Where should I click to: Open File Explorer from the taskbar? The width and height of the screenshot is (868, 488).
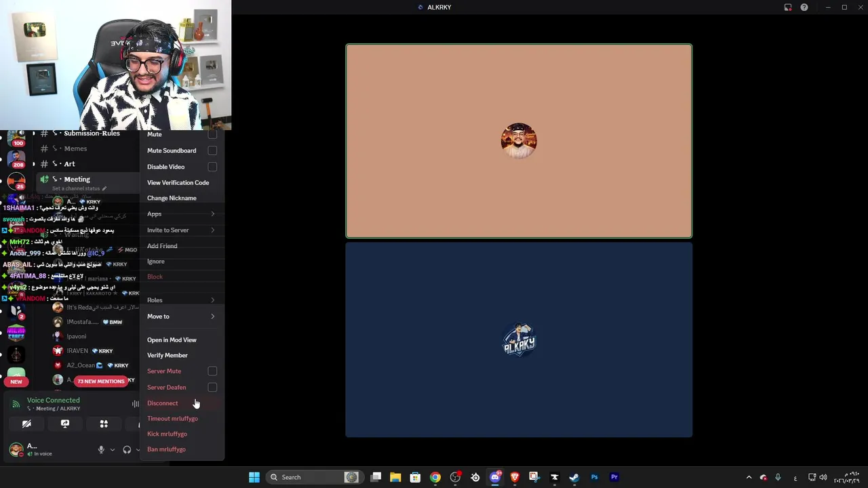pos(395,477)
